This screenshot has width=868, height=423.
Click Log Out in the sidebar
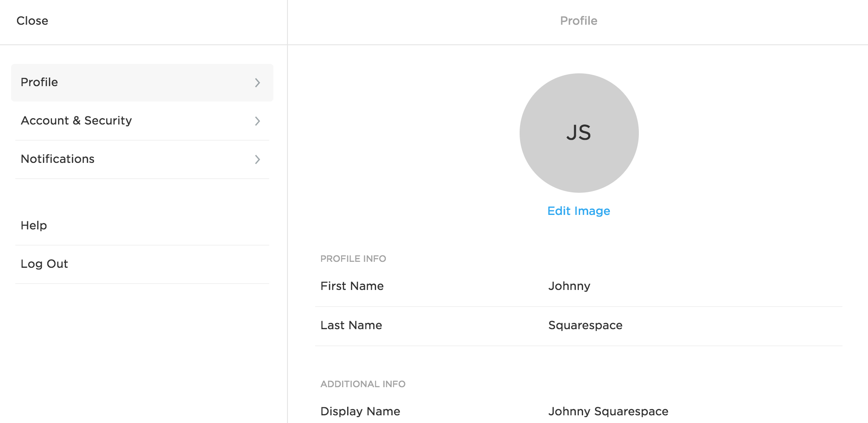[44, 264]
